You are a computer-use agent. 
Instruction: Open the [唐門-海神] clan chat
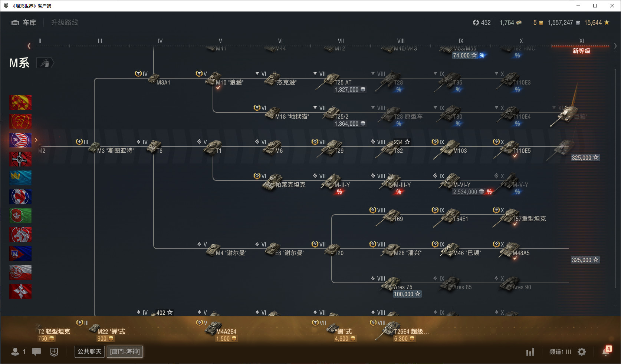coord(125,351)
